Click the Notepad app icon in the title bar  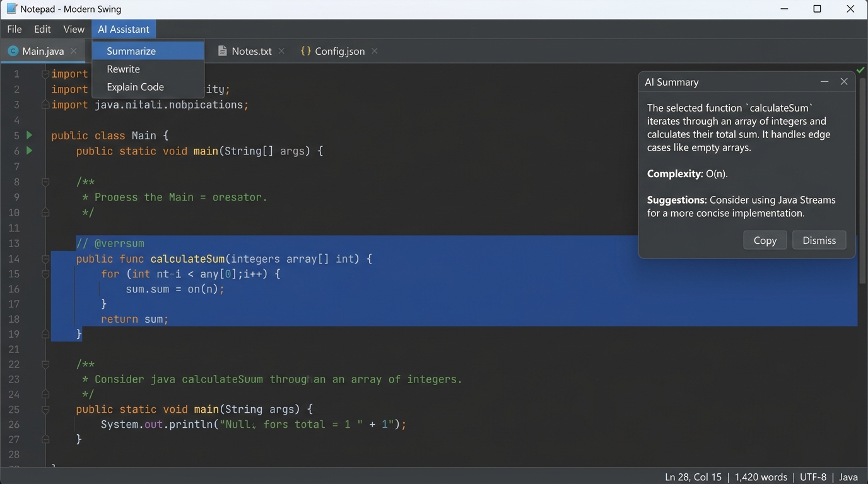pos(11,9)
